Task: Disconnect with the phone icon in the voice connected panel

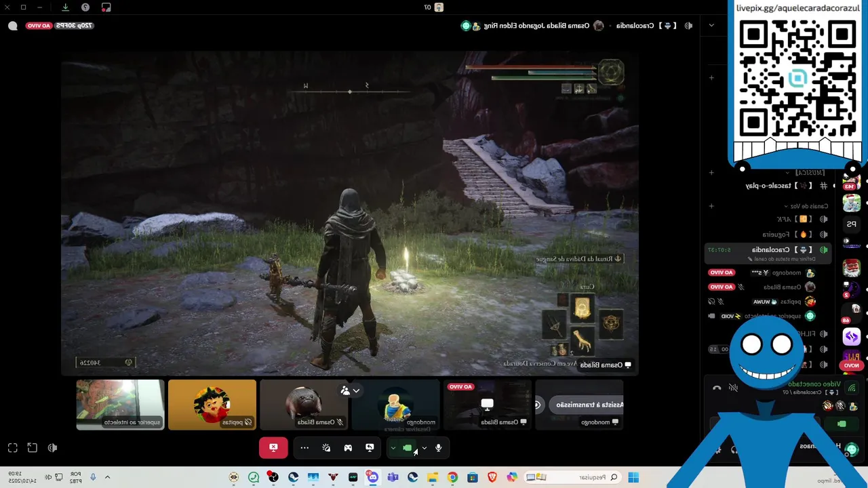Action: tap(717, 388)
